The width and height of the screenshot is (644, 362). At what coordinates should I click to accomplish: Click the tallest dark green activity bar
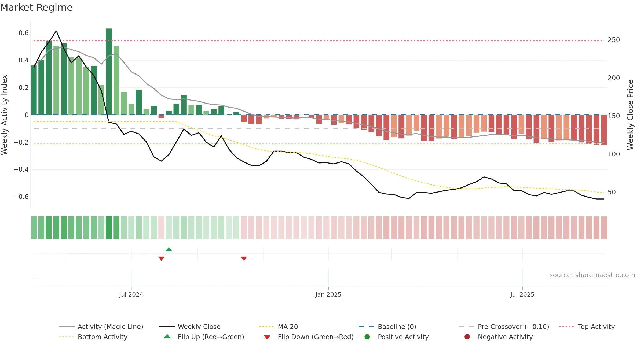pyautogui.click(x=109, y=72)
